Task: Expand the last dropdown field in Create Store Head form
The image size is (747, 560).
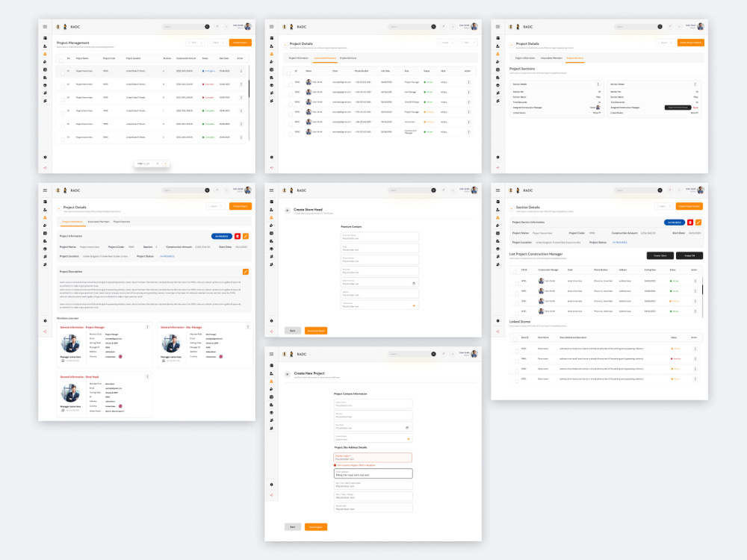Action: tap(380, 305)
